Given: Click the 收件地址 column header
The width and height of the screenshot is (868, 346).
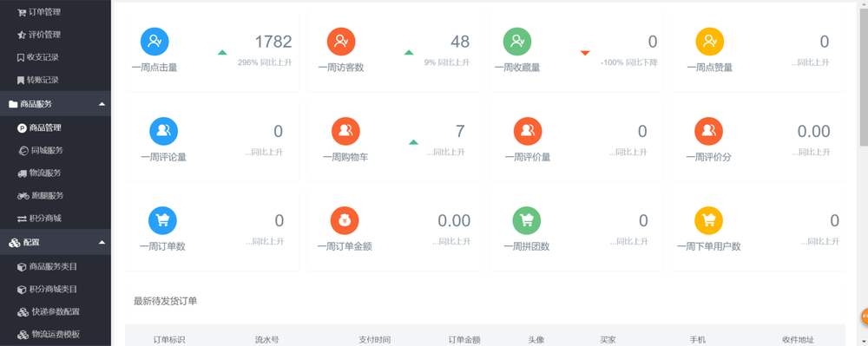Looking at the screenshot, I should coord(798,340).
